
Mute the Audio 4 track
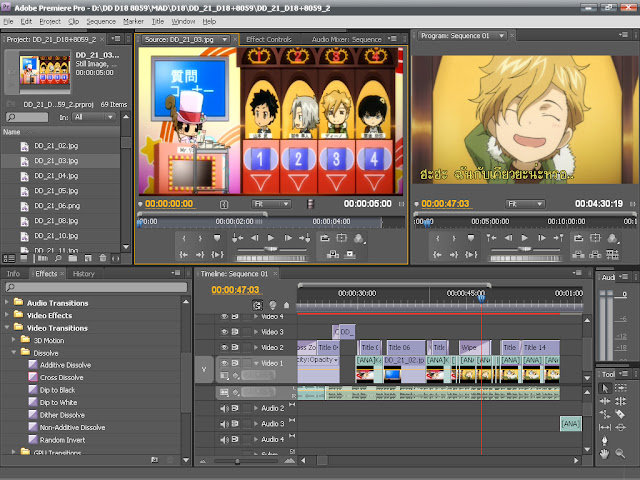click(224, 439)
